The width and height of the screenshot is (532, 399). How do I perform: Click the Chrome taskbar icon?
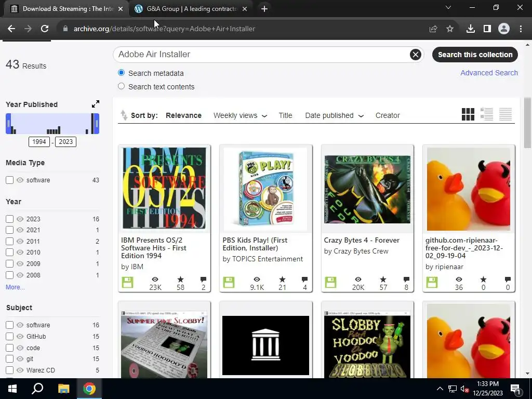pos(89,389)
